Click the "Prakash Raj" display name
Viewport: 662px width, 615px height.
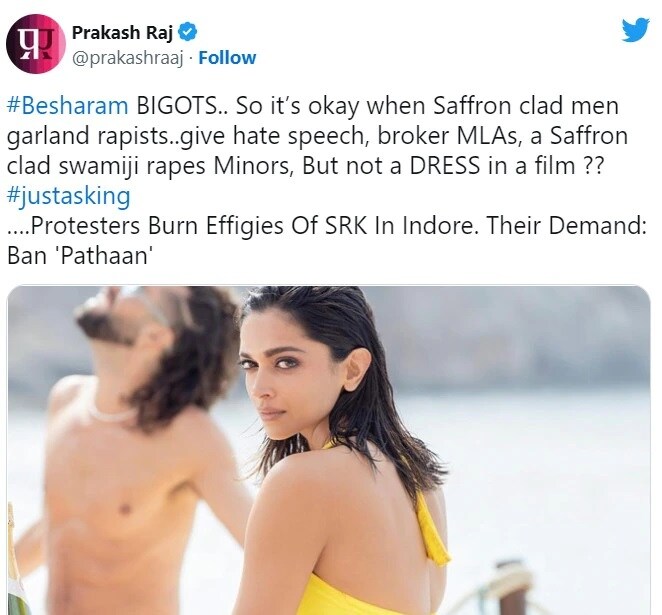(122, 33)
